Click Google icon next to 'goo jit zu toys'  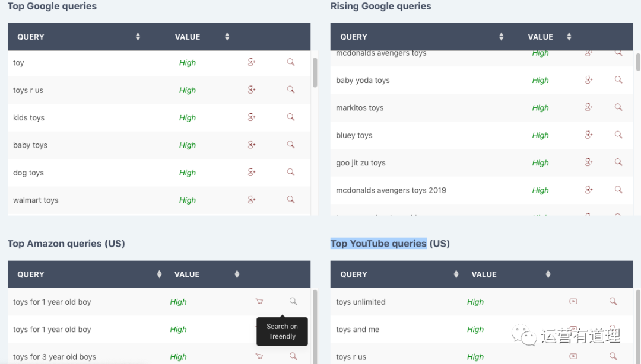tap(589, 162)
